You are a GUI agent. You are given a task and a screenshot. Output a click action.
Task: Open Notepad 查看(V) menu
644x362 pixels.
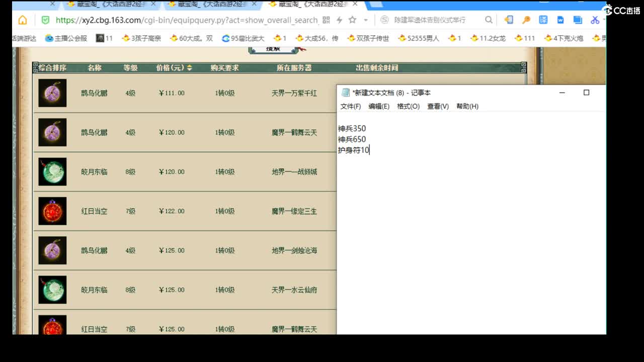coord(438,107)
